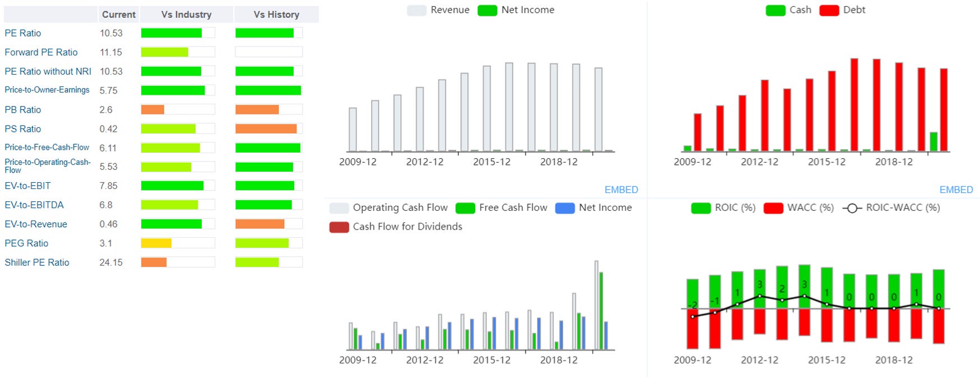Viewport: 980px width, 378px height.
Task: Toggle the Debt legend swatch
Action: [829, 10]
